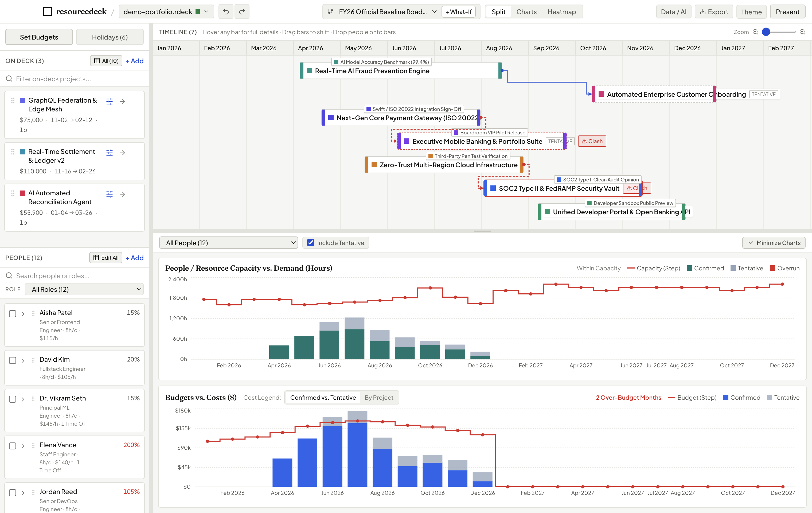The width and height of the screenshot is (812, 513).
Task: Select Dr. Vikram Seth checkbox
Action: click(13, 399)
